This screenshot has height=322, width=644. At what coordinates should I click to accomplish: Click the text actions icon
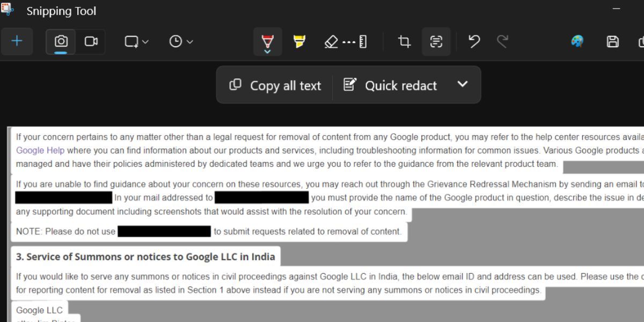tap(436, 41)
